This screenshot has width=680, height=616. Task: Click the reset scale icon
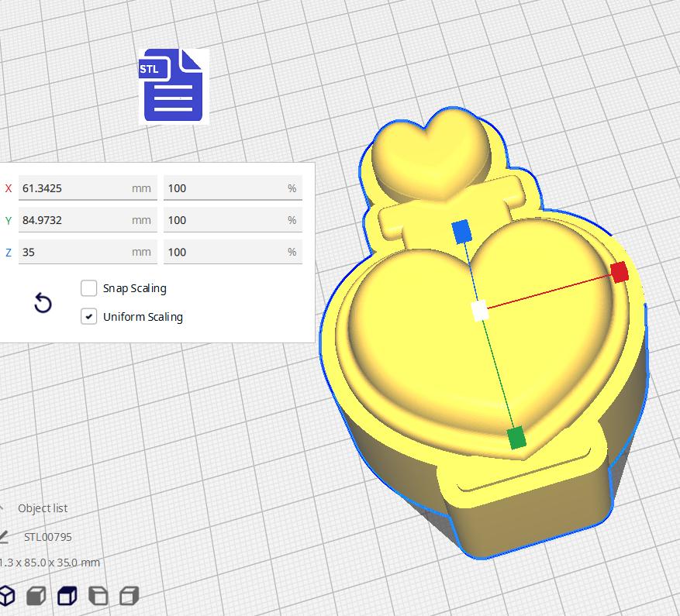click(42, 303)
